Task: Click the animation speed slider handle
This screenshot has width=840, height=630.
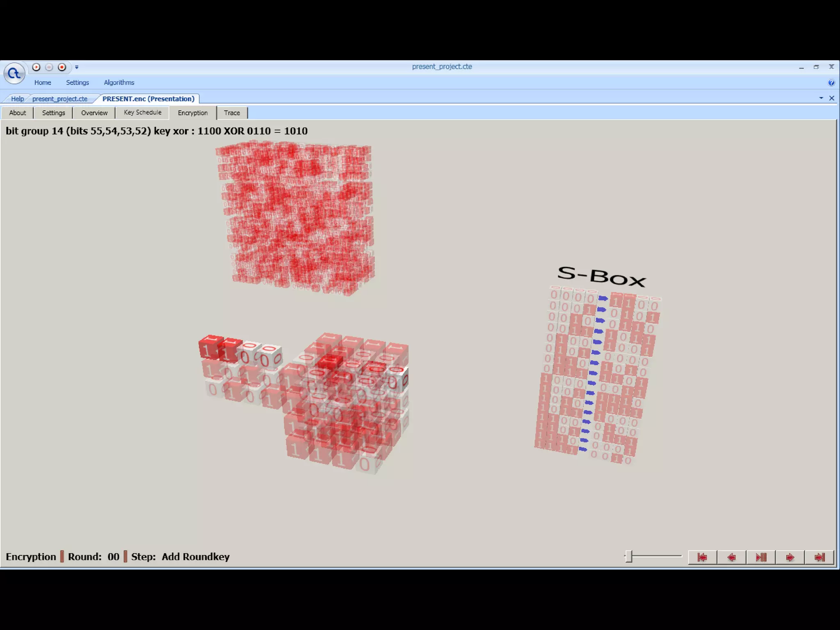Action: 629,557
